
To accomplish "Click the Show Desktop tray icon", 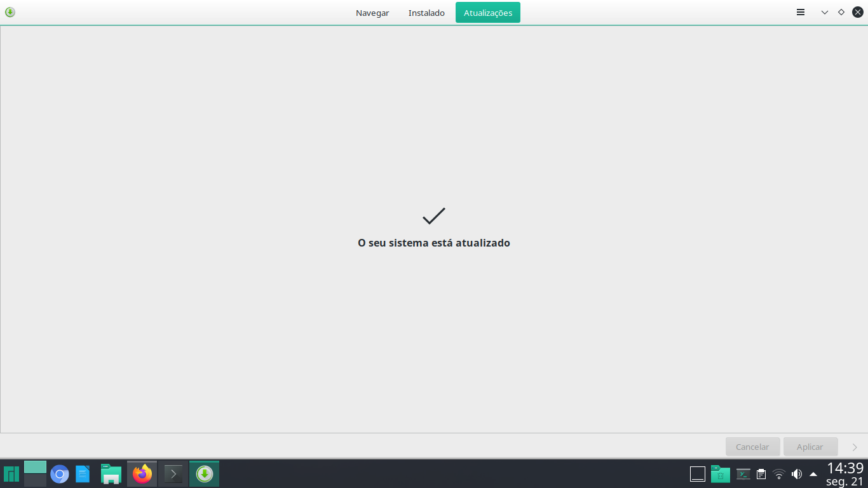I will (698, 474).
